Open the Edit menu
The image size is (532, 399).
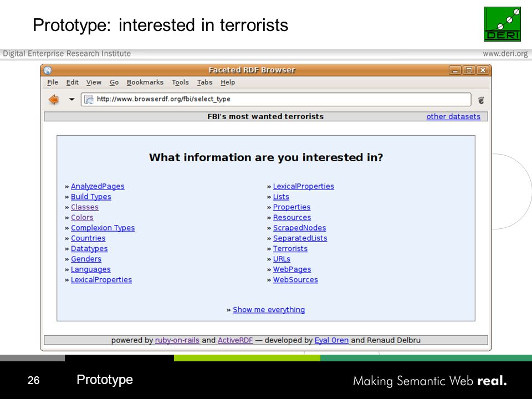72,82
